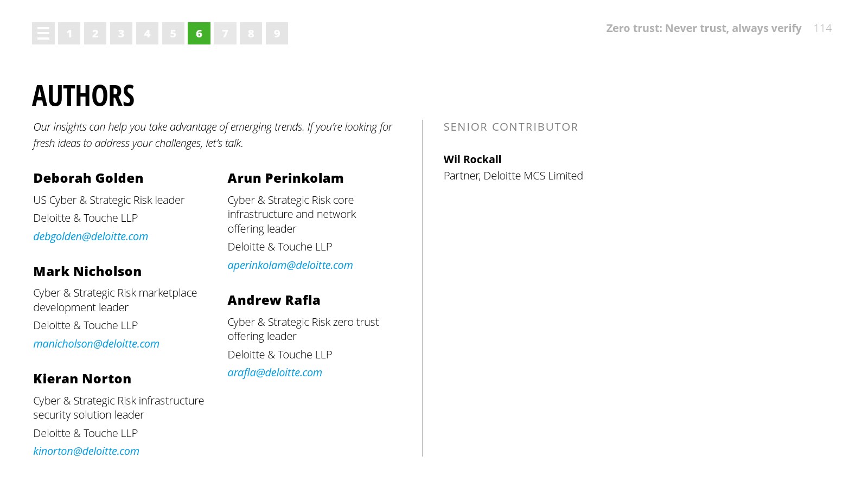
Task: Select the name Wil Rockall
Action: point(472,159)
